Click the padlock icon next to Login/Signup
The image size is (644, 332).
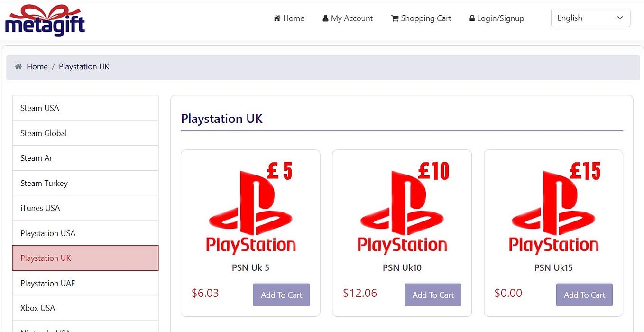point(471,18)
